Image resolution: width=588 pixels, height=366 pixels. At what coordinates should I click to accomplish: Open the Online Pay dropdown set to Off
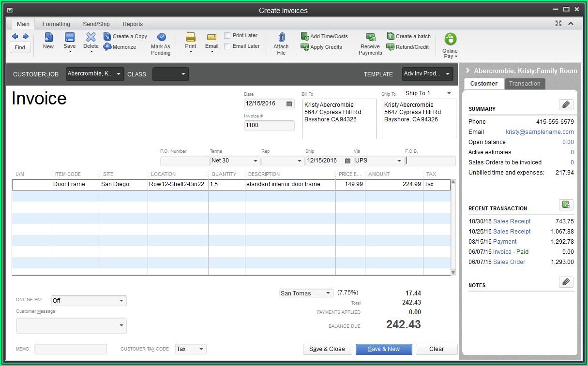click(121, 301)
